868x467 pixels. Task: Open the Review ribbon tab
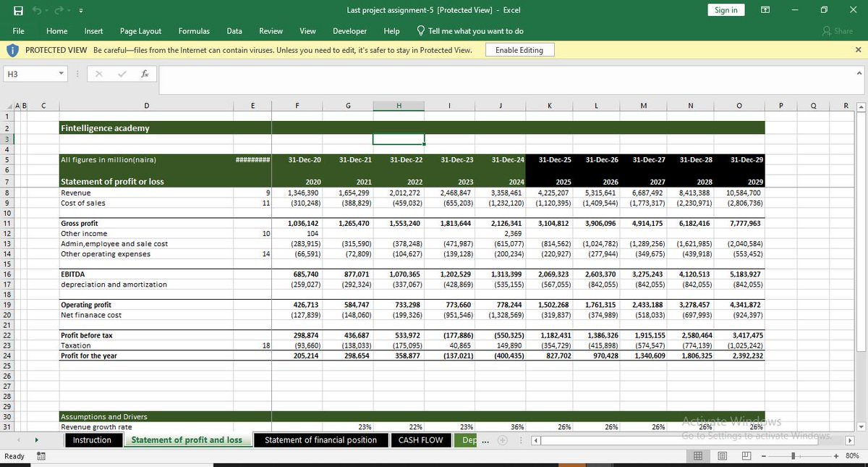pos(271,31)
